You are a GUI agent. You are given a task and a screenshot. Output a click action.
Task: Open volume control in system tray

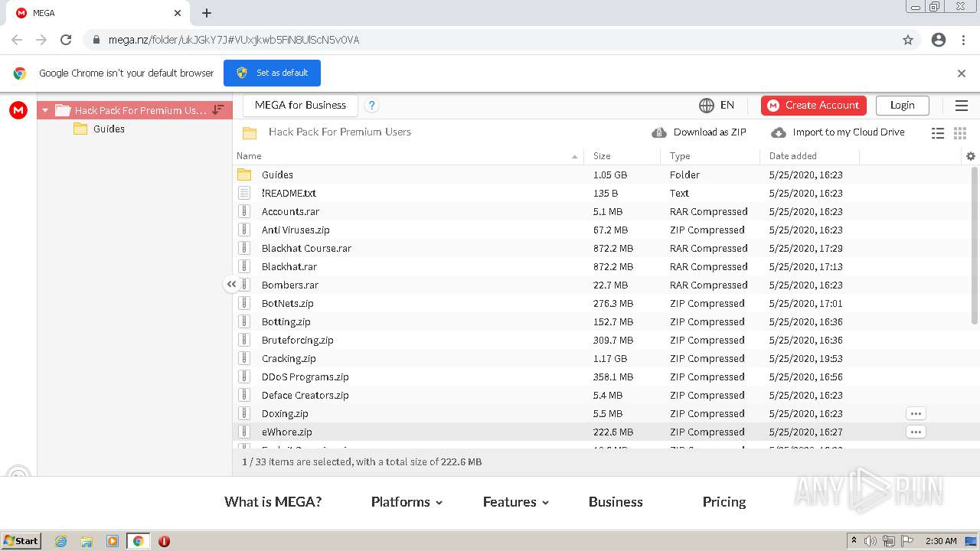[871, 541]
